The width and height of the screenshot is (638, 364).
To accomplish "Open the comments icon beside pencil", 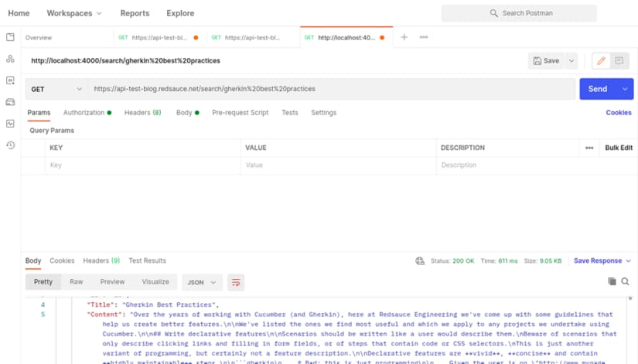I will (x=619, y=61).
